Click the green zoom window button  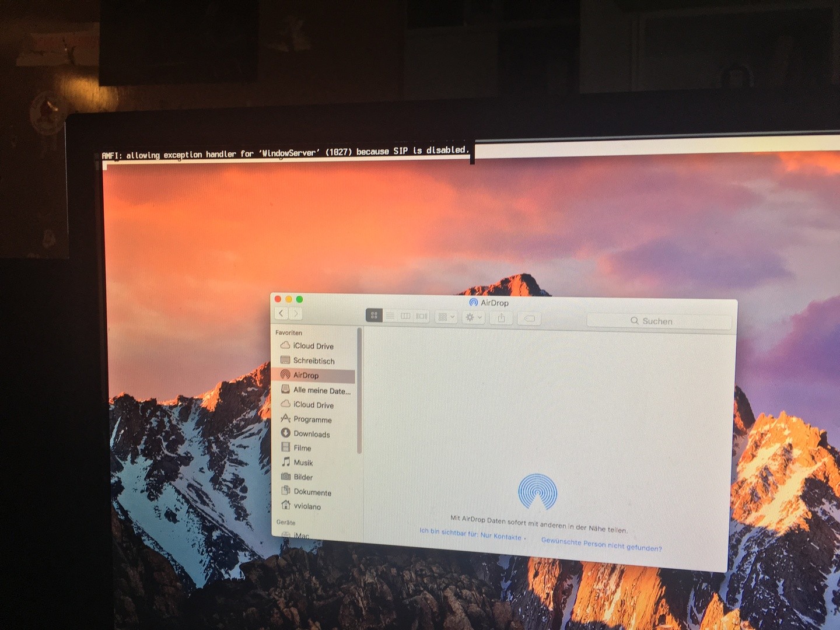coord(299,299)
